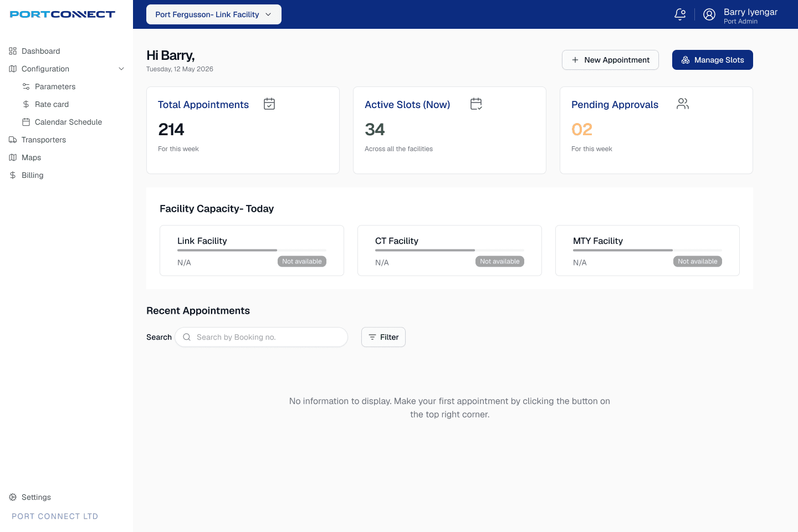Image resolution: width=798 pixels, height=532 pixels.
Task: Click the PortConnect logo
Action: click(63, 14)
